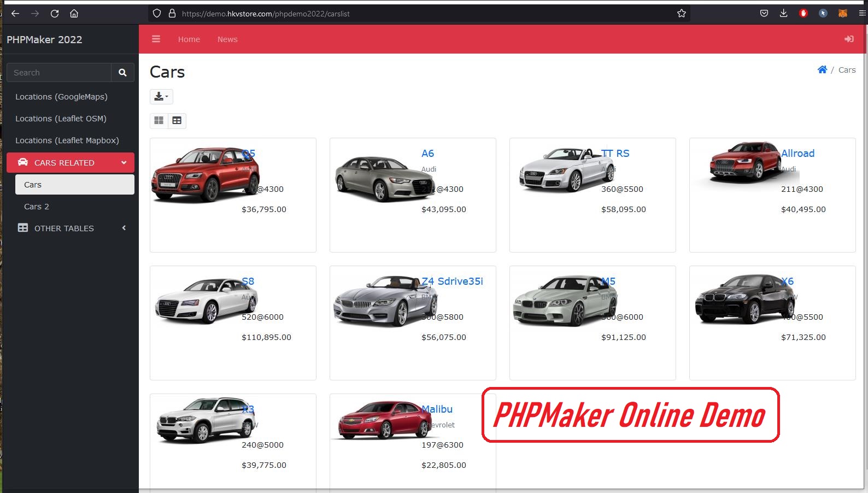Open the Z4 Sdrive35i car link
This screenshot has height=493, width=868.
coord(452,281)
